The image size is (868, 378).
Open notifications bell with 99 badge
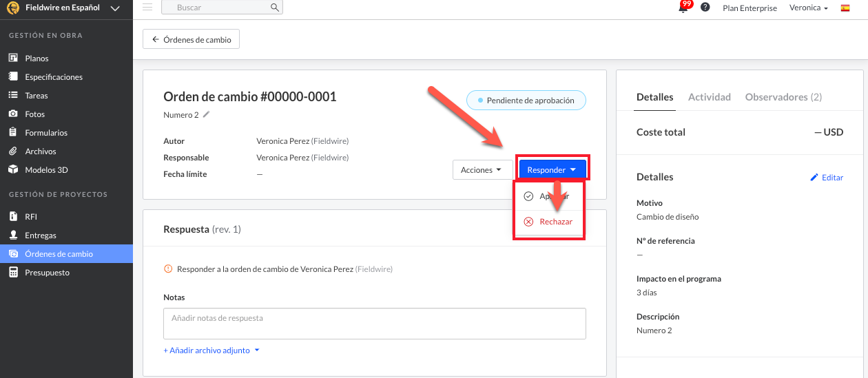click(x=683, y=8)
